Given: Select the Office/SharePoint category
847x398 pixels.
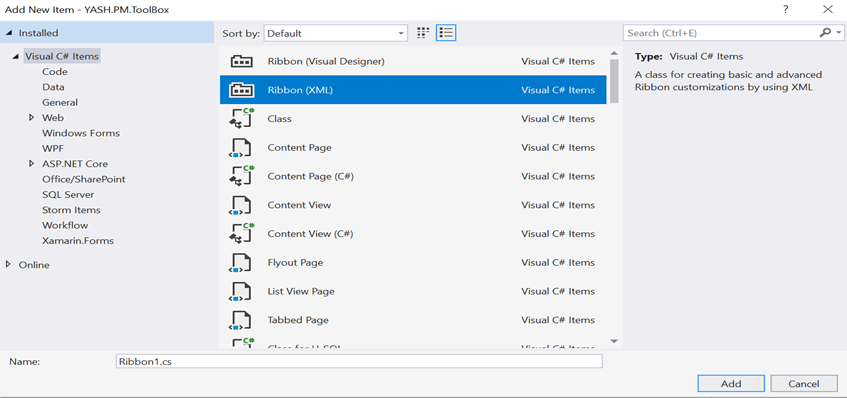Looking at the screenshot, I should coord(84,179).
